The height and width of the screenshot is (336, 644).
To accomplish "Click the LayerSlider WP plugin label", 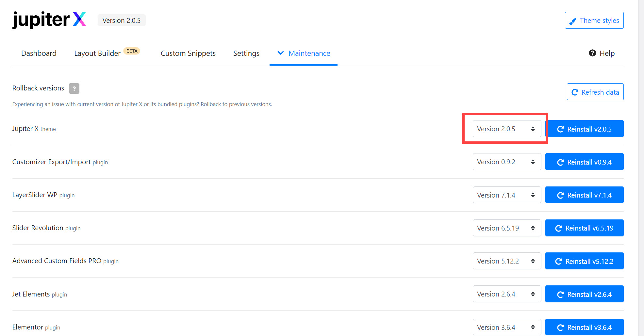I will pos(43,195).
